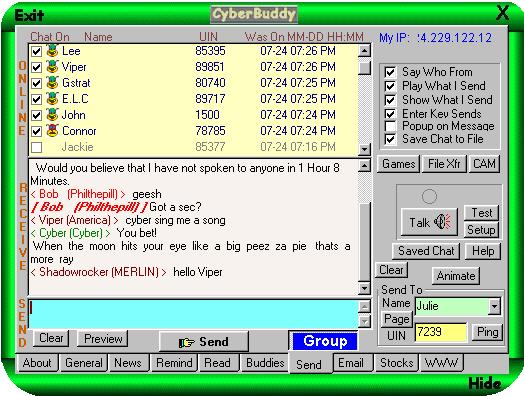Click John's buddy avatar icon

click(52, 115)
